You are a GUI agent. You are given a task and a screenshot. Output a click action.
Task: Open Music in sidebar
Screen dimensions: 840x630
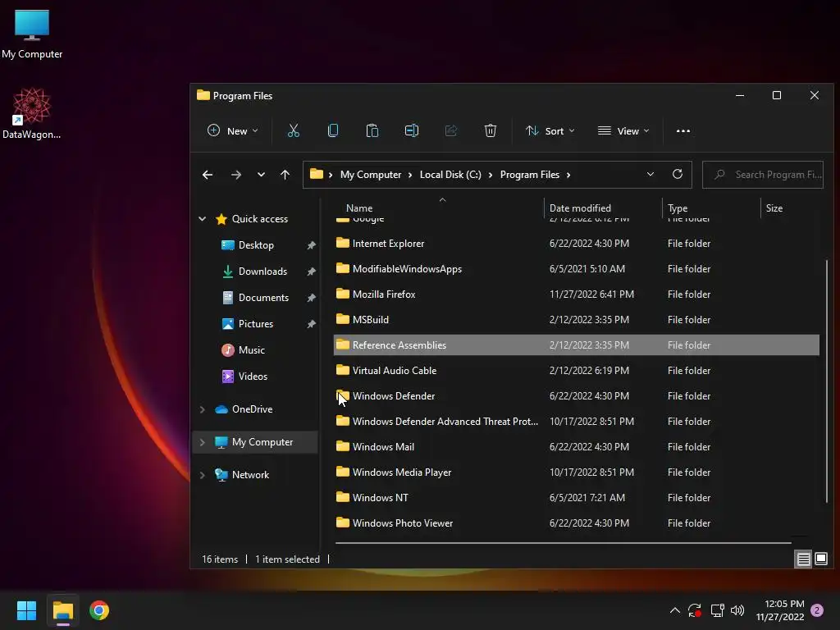point(251,350)
